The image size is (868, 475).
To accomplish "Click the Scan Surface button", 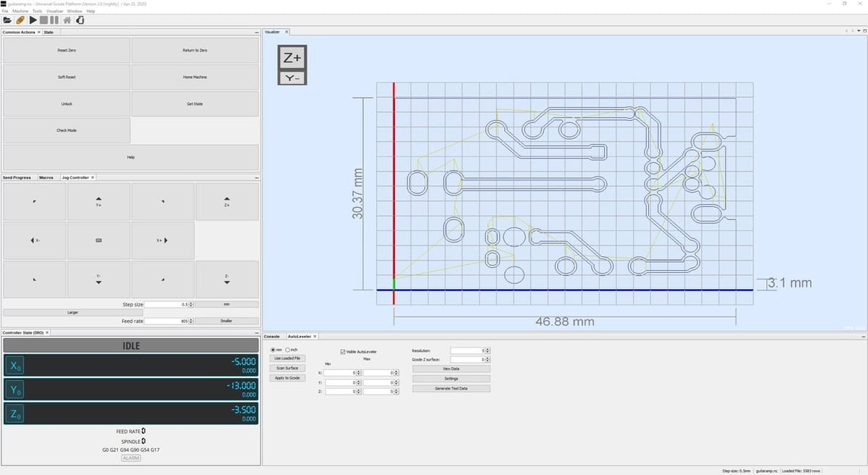I will point(286,368).
